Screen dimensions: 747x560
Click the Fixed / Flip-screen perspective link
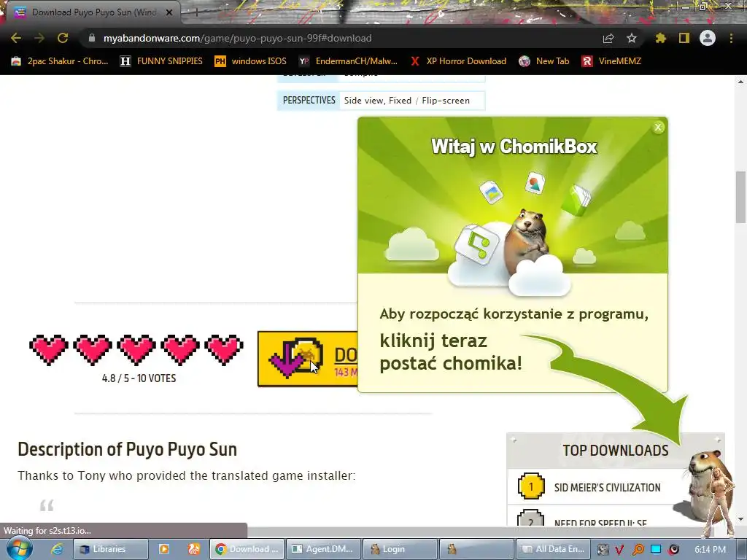(429, 101)
